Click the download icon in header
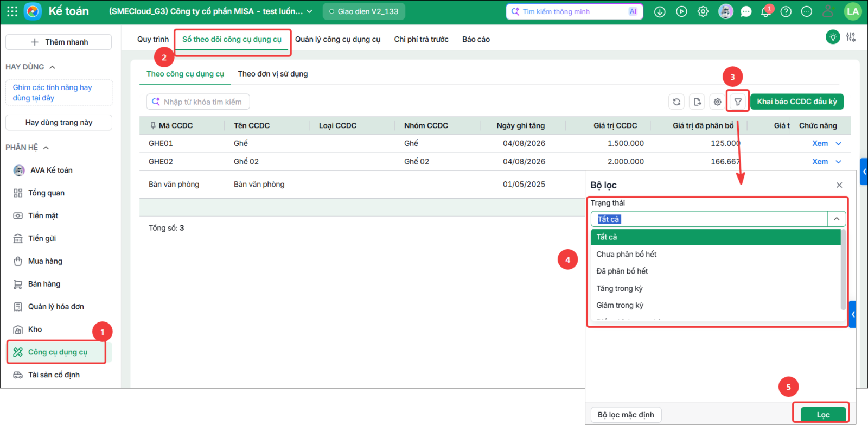This screenshot has height=431, width=868. click(x=660, y=11)
